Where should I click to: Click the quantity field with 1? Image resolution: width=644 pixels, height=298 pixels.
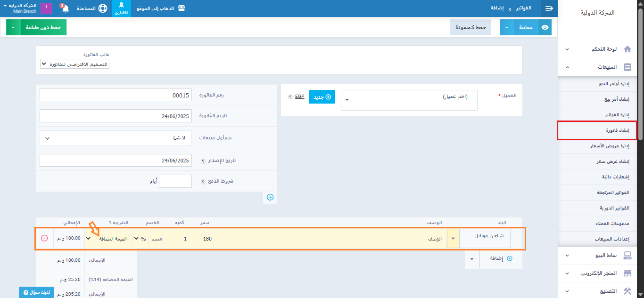[177, 239]
